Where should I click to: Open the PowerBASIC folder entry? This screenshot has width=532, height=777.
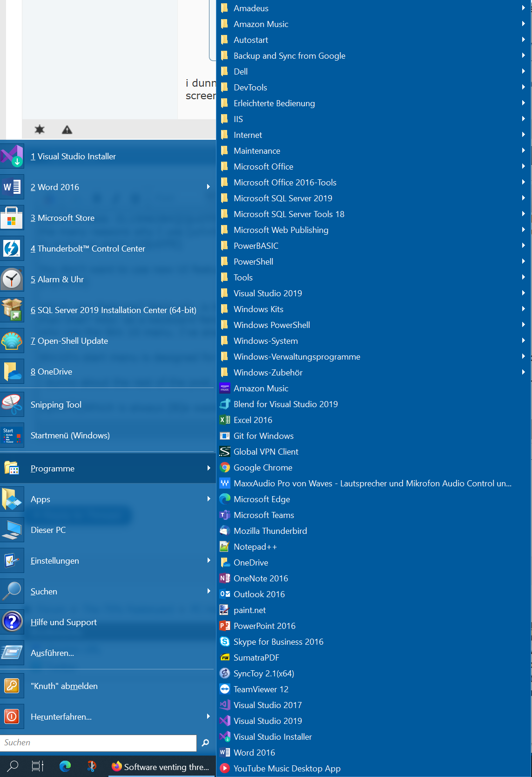tap(373, 246)
